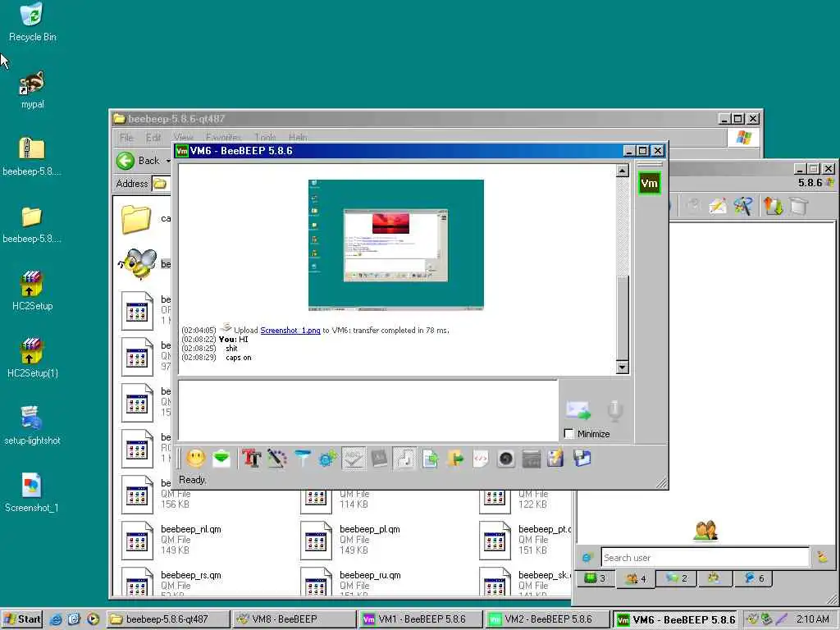Viewport: 840px width, 630px height.
Task: Click the shared screenshot thumbnail in chat
Action: 396,244
